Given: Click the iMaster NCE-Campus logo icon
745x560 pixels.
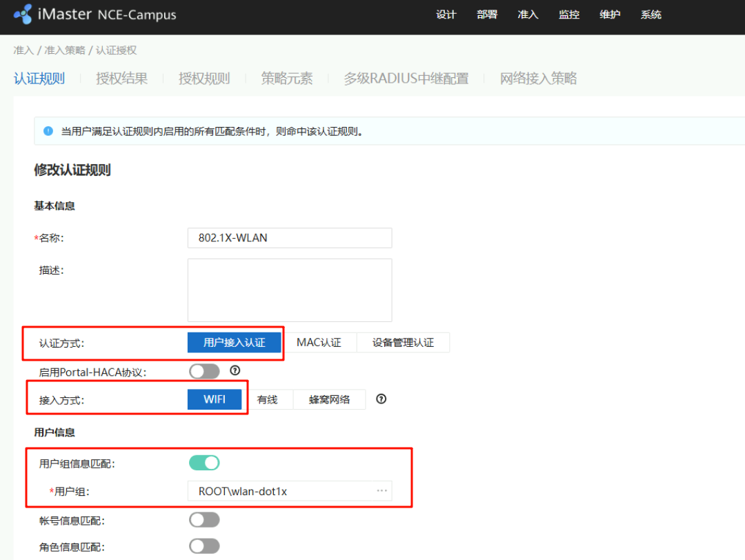Looking at the screenshot, I should [23, 14].
